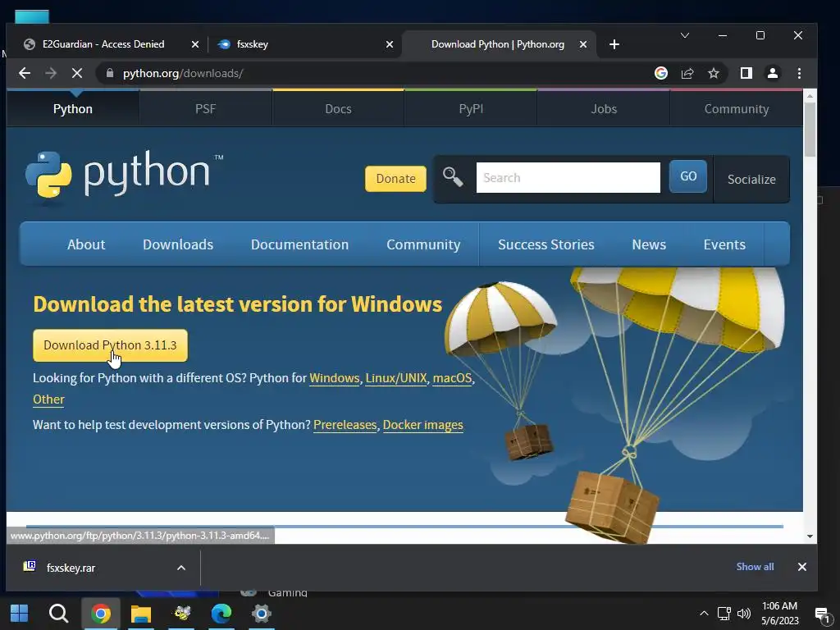Open File Explorer from the taskbar

coord(141,614)
